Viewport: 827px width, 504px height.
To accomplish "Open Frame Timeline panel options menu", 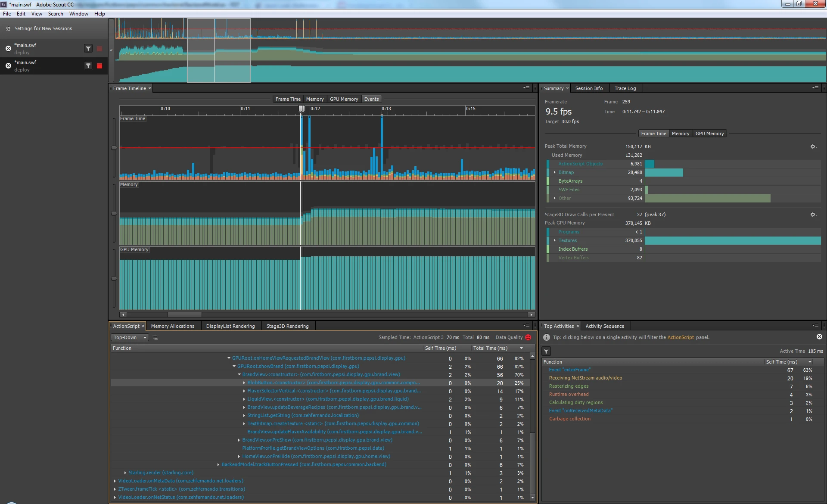I will tap(526, 88).
